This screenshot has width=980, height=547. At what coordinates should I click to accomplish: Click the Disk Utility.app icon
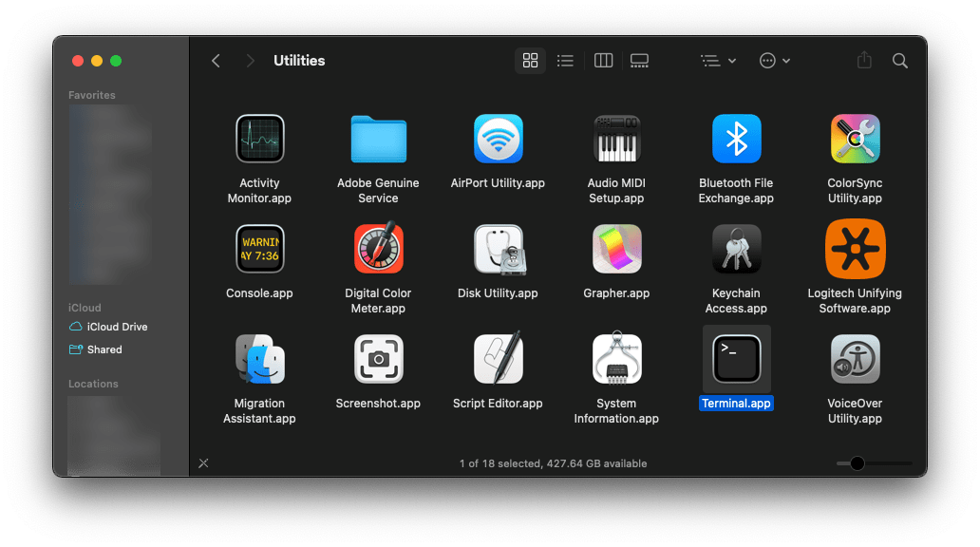(x=498, y=250)
